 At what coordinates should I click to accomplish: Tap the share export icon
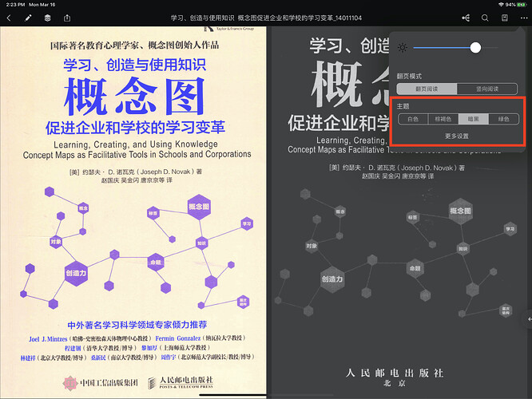point(67,18)
